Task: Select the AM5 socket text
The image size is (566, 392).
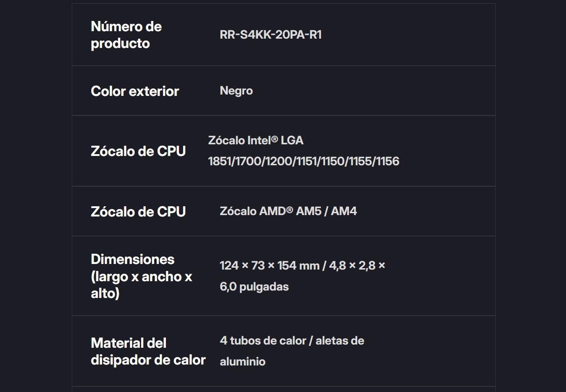Action: point(309,211)
